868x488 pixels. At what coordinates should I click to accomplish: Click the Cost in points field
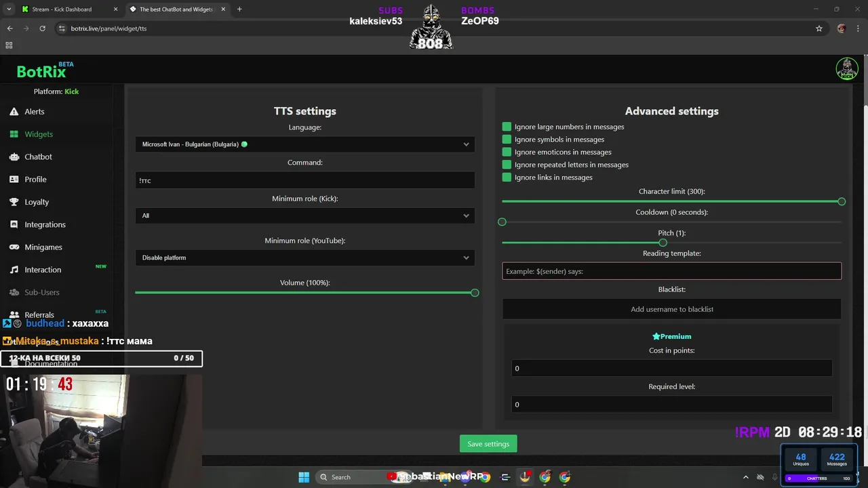[672, 368]
